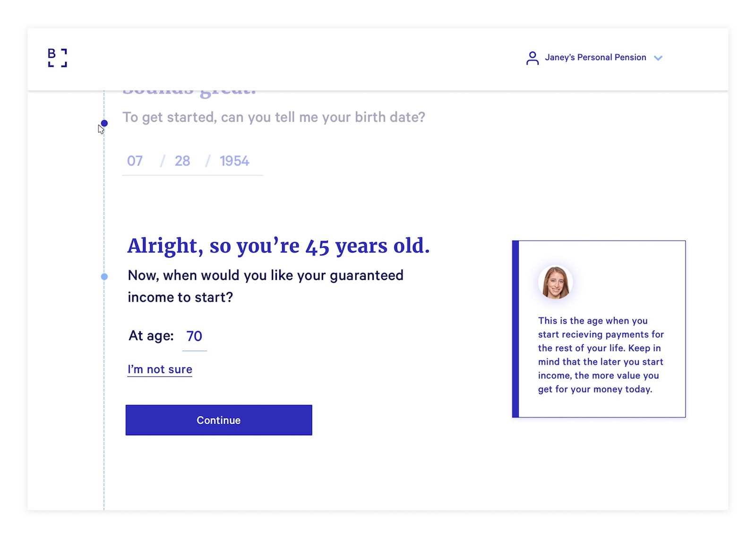Image resolution: width=756 pixels, height=538 pixels.
Task: Click the At age field showing 70
Action: coord(194,336)
